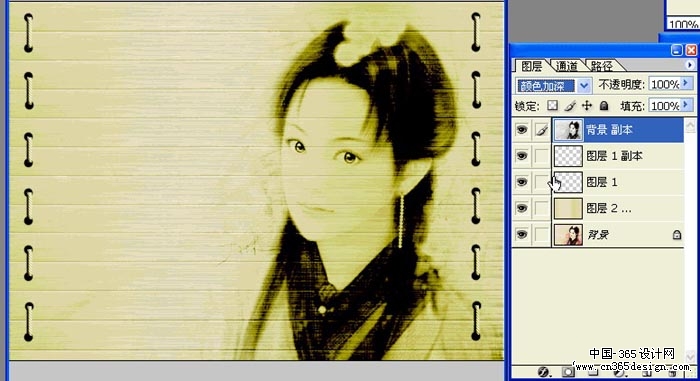Click the lock all padlock icon
This screenshot has width=700, height=381.
[x=604, y=105]
